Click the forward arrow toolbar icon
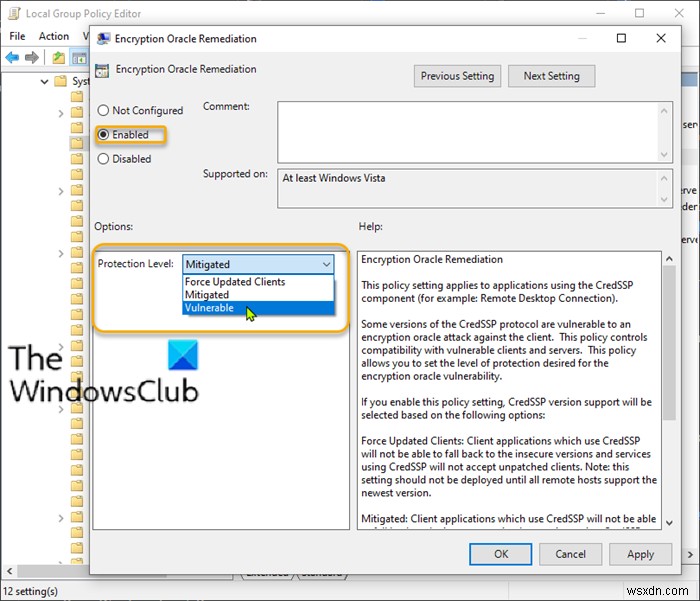This screenshot has height=601, width=700. click(x=31, y=58)
